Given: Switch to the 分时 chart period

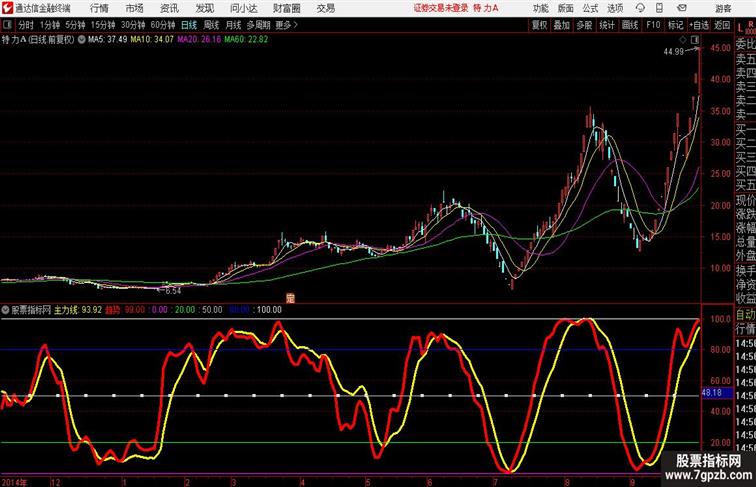Looking at the screenshot, I should (x=26, y=25).
